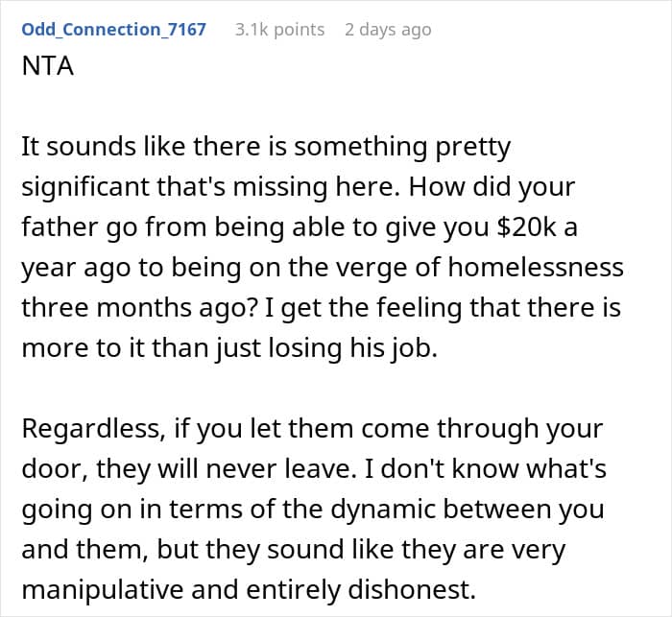Click the sentence ending 'losing his job.'

(229, 348)
